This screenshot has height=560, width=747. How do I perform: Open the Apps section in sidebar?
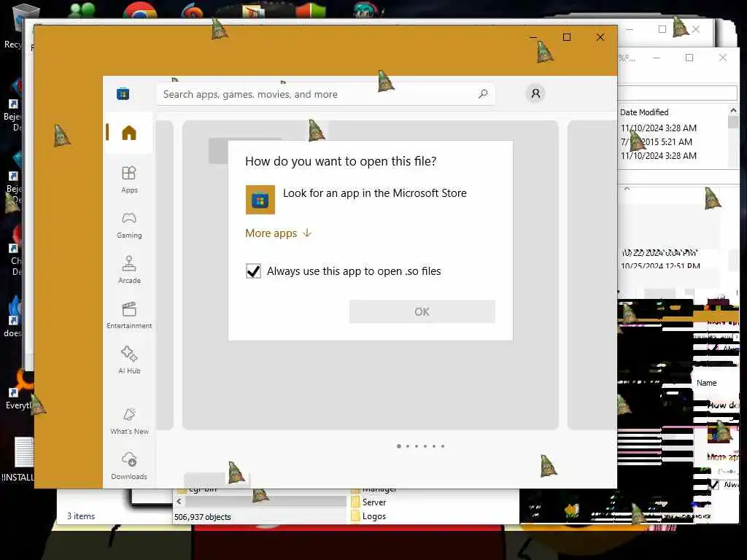[129, 179]
